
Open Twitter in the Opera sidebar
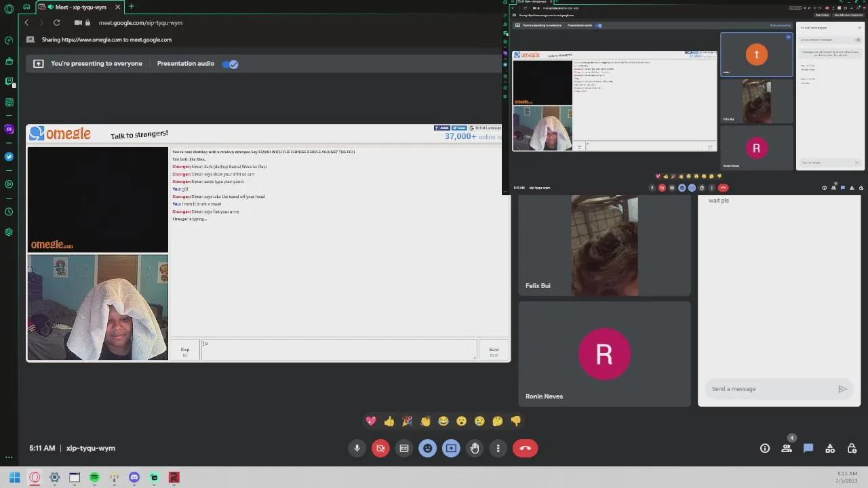point(9,157)
